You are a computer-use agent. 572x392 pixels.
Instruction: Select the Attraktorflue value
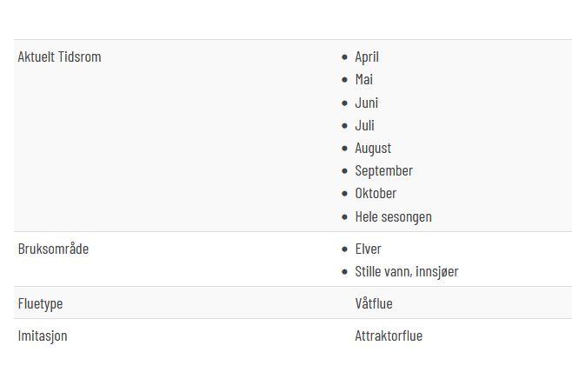389,336
